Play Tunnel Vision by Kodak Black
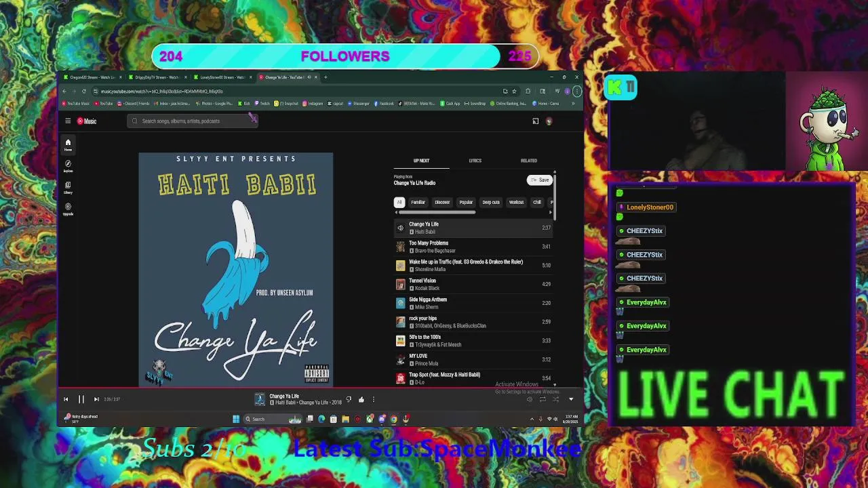The width and height of the screenshot is (868, 488). coord(473,284)
